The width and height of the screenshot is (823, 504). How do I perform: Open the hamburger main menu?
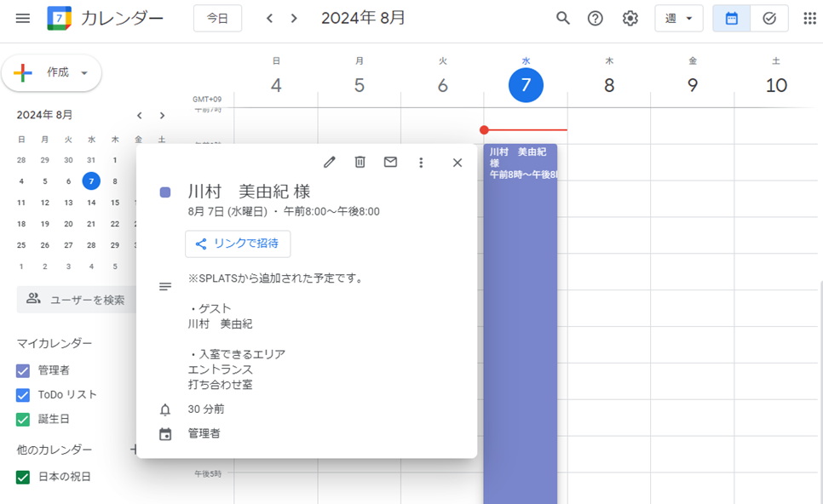[23, 18]
